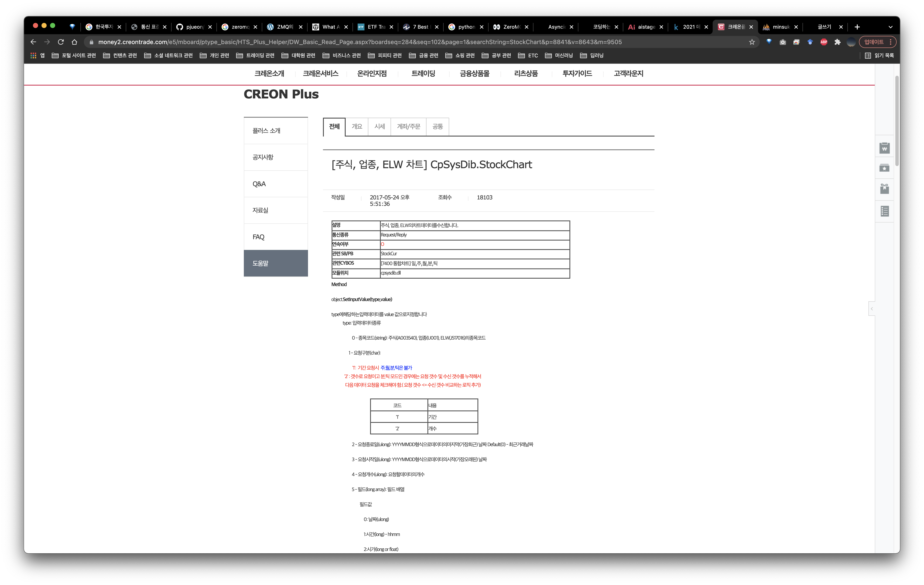Open the 딥러닝 bookmark folder
Viewport: 924px width, 585px height.
click(592, 55)
